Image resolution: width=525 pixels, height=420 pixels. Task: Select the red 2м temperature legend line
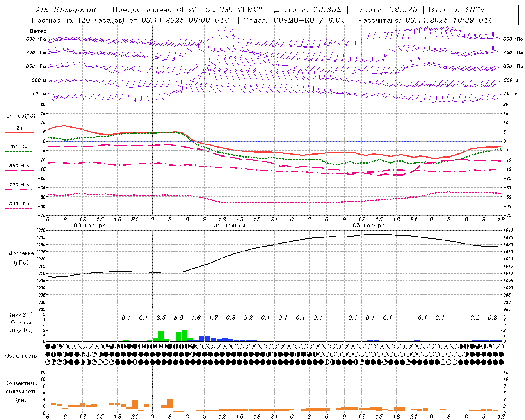coord(19,132)
